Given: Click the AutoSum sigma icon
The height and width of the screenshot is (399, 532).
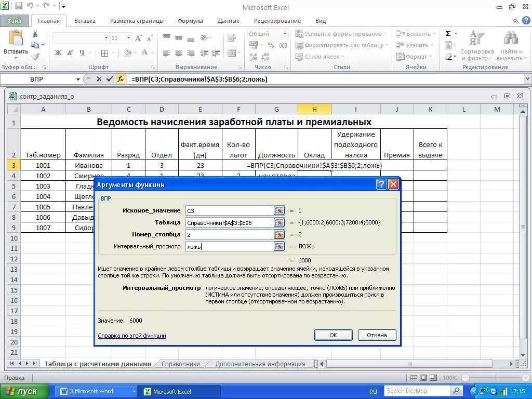Looking at the screenshot, I should click(448, 34).
